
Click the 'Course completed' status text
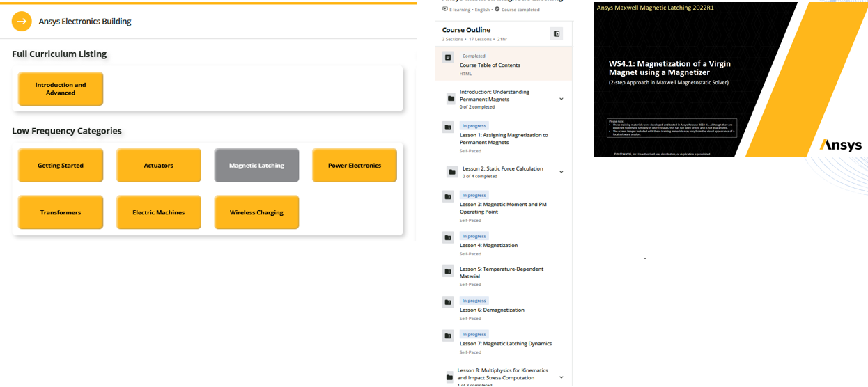point(520,10)
